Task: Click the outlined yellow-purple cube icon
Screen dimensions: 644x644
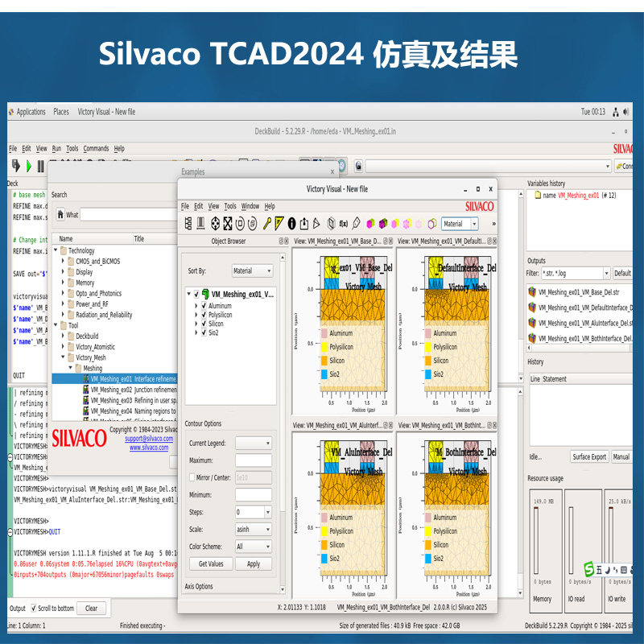Action: click(432, 224)
